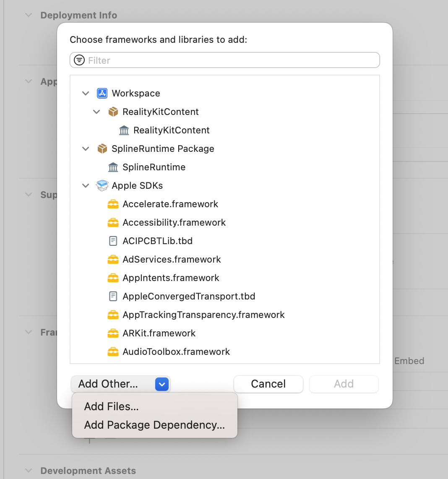Collapse the Workspace group
This screenshot has height=479, width=448.
click(86, 93)
